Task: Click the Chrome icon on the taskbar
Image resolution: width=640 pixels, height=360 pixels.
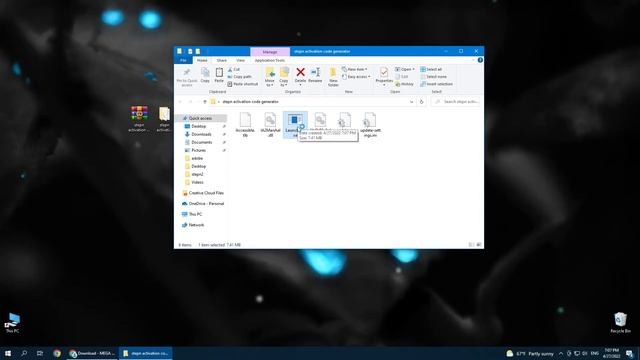Action: pos(57,353)
